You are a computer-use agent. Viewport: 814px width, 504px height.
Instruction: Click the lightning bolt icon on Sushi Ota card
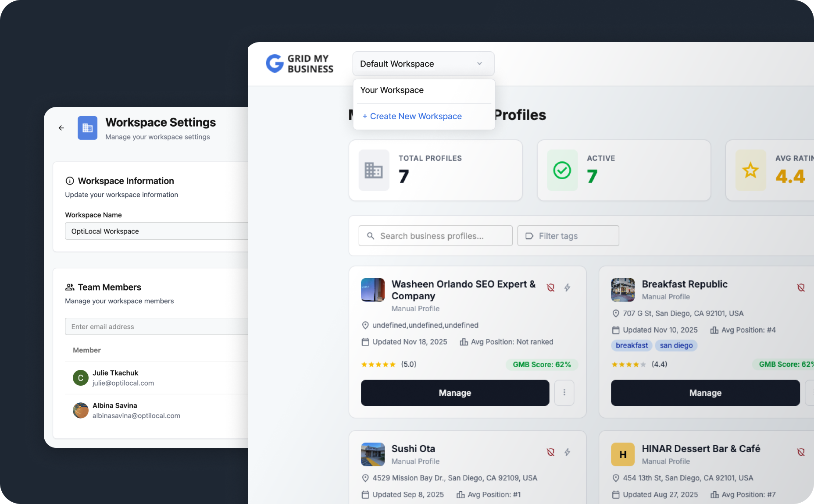[568, 452]
